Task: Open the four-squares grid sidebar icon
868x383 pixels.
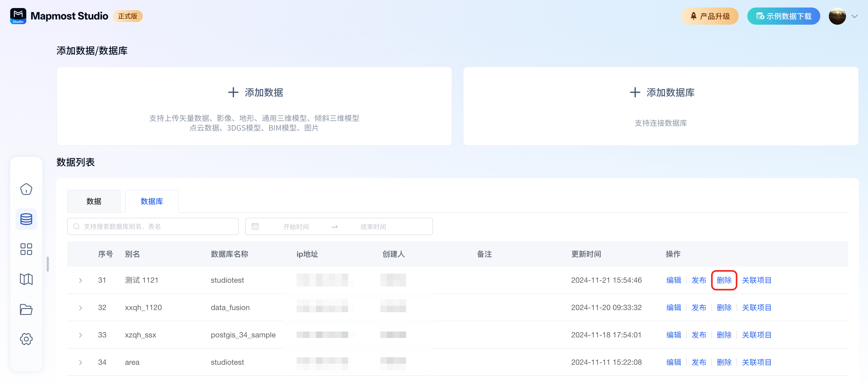Action: (x=26, y=249)
